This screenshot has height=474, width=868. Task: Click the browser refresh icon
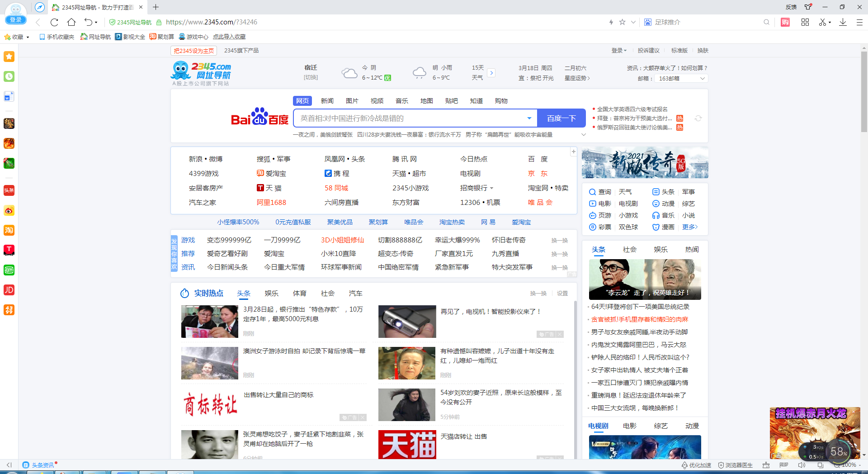[54, 22]
